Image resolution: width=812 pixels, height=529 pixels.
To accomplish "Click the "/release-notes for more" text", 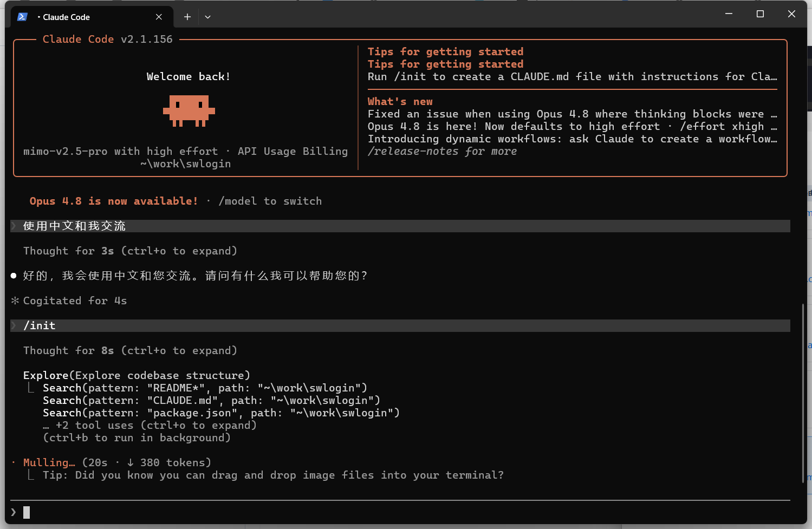I will (442, 151).
